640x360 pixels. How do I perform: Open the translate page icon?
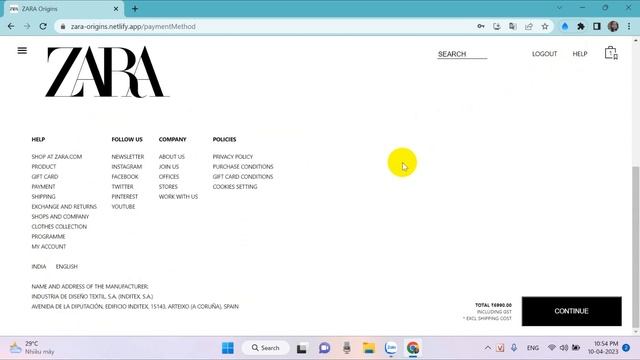[x=513, y=27]
